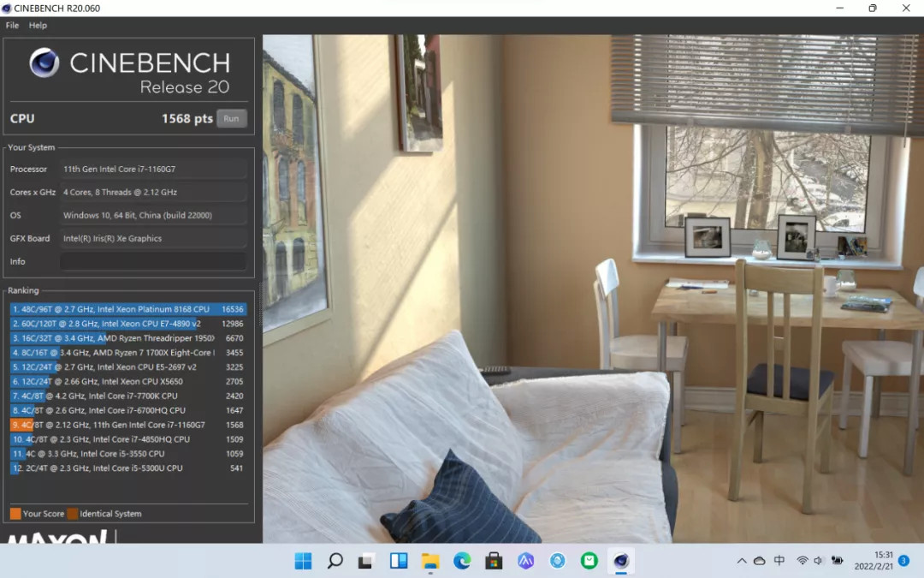Run the CPU benchmark
The image size is (924, 578).
tap(231, 118)
